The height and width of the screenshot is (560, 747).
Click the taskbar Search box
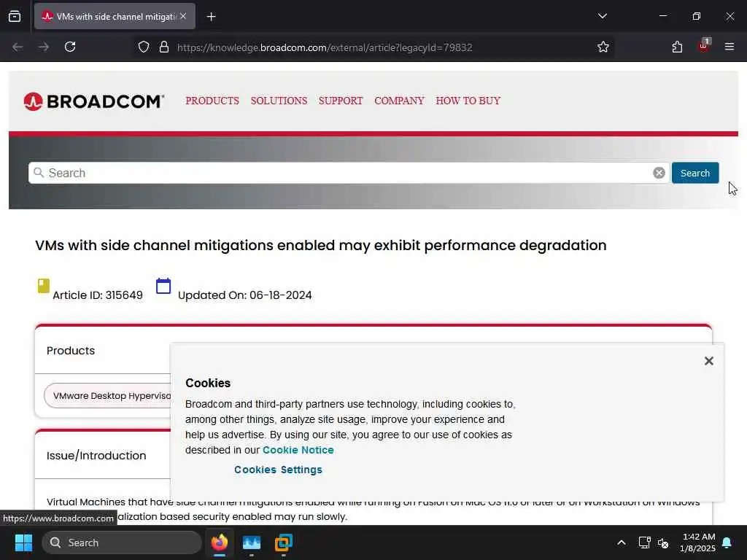122,542
